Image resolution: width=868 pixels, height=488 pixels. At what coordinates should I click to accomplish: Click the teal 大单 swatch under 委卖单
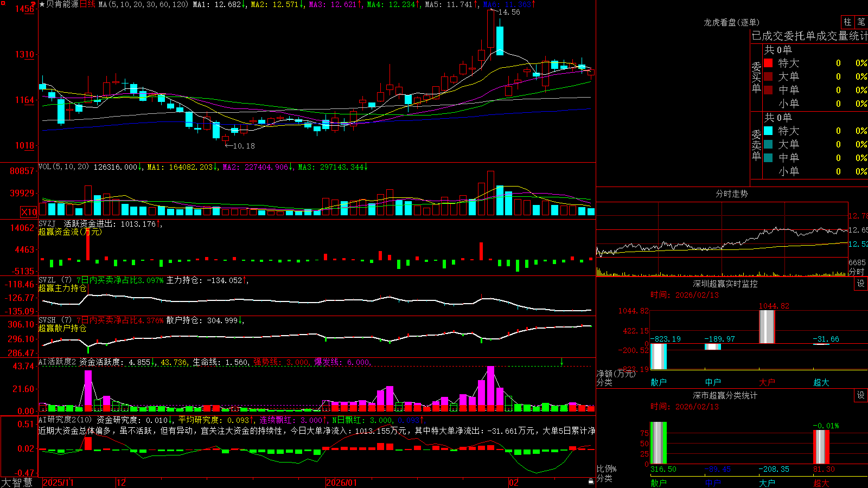point(768,144)
